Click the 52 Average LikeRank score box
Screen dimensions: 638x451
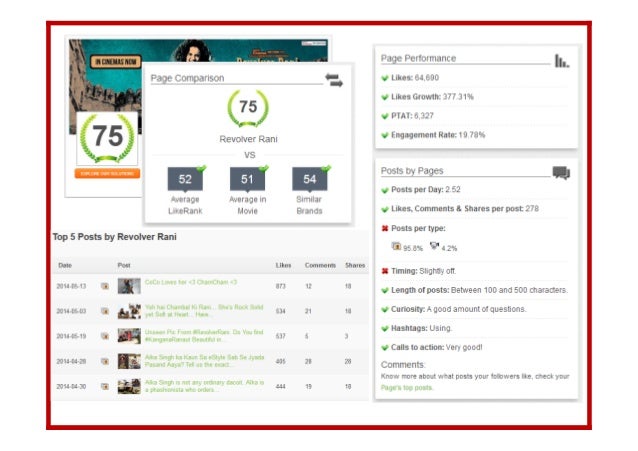pyautogui.click(x=185, y=179)
